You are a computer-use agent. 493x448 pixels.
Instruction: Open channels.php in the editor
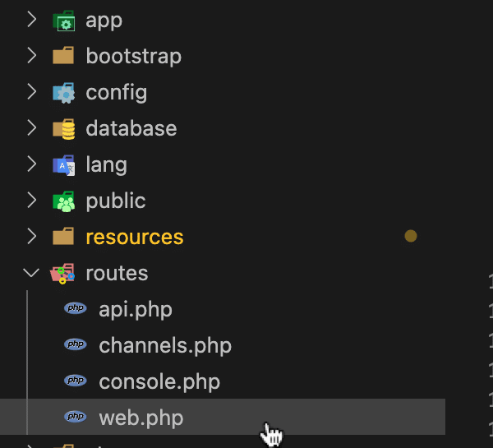[165, 345]
